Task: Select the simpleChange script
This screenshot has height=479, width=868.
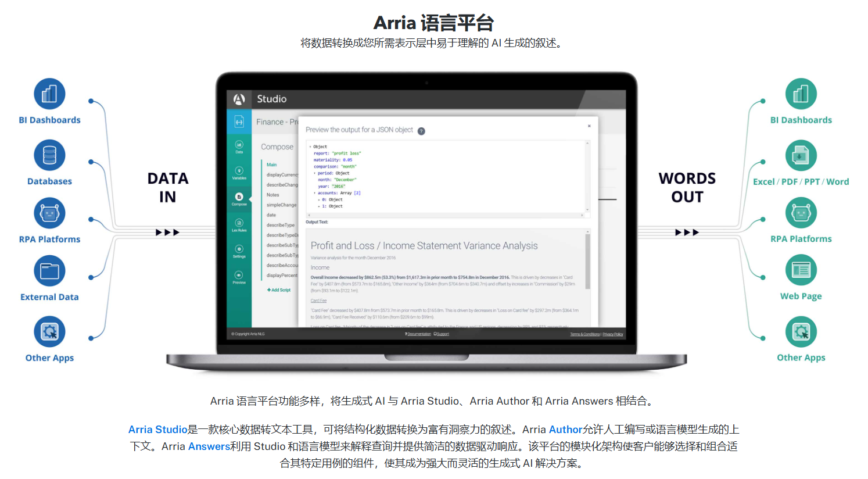Action: 282,205
